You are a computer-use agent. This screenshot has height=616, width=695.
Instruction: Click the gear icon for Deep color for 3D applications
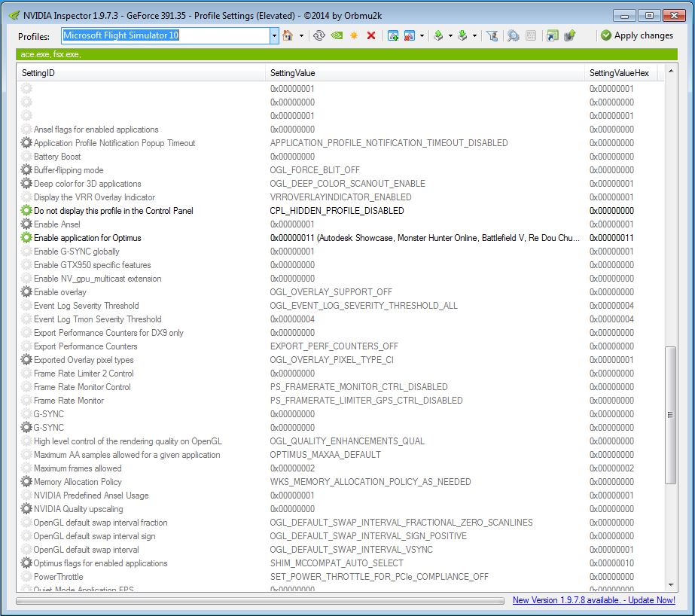click(26, 184)
